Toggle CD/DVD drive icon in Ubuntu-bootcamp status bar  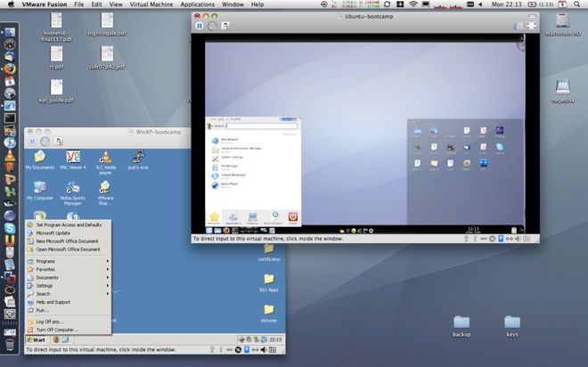coord(492,239)
